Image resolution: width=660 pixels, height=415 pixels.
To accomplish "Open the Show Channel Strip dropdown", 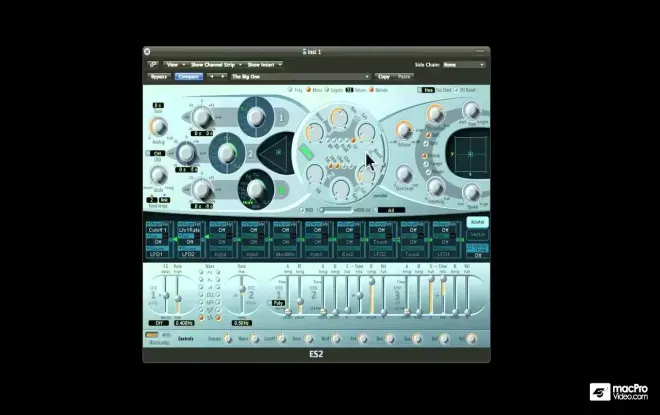I will (x=216, y=64).
